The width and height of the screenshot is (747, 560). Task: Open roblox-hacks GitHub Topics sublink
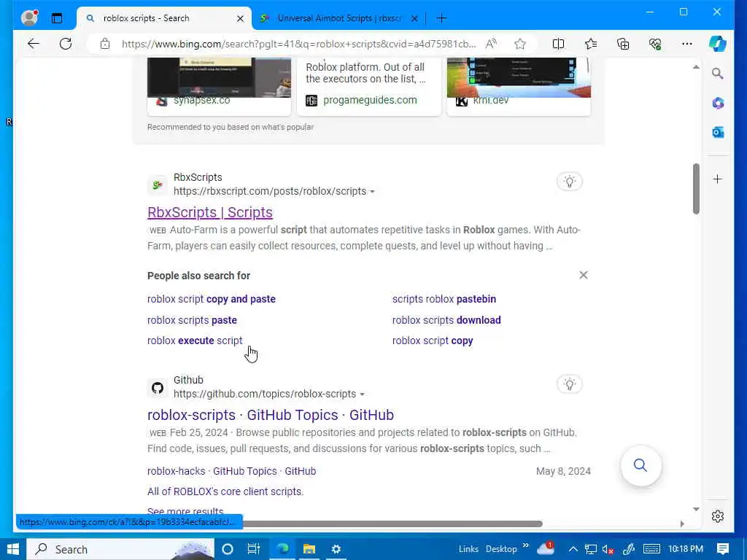pos(231,471)
